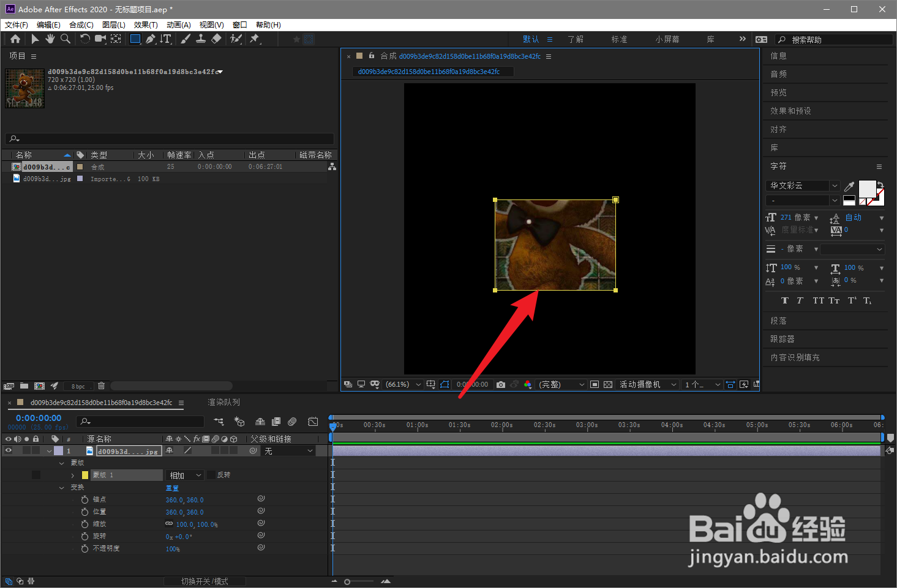Open the 编辑(E) menu

tap(48, 25)
